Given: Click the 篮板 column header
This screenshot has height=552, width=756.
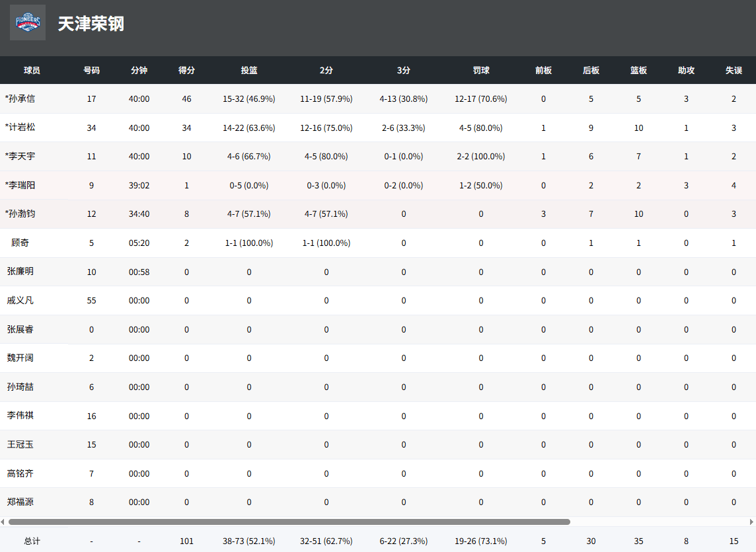Looking at the screenshot, I should click(638, 71).
